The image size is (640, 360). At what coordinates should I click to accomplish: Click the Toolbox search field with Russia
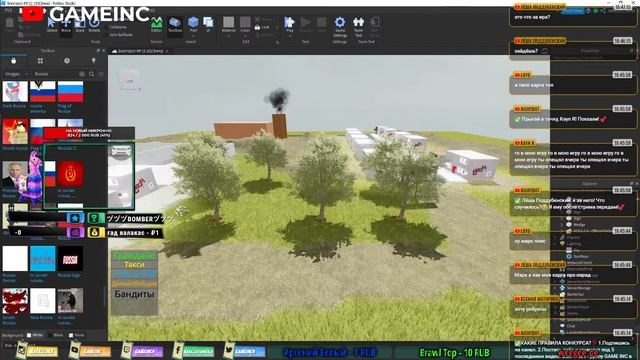tap(55, 74)
